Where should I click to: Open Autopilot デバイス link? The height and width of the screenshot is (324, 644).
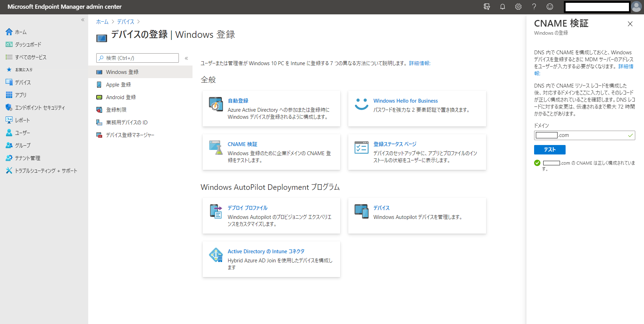pyautogui.click(x=381, y=208)
